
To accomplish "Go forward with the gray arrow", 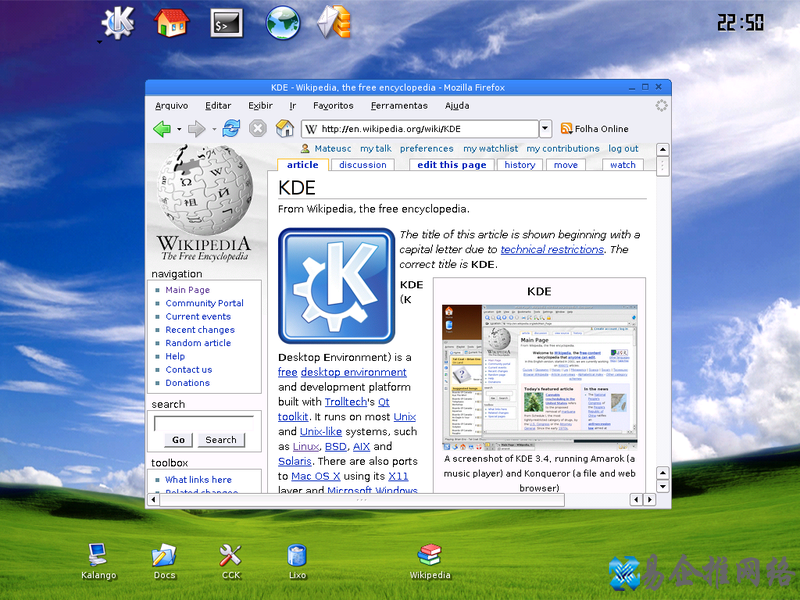I will [x=196, y=129].
